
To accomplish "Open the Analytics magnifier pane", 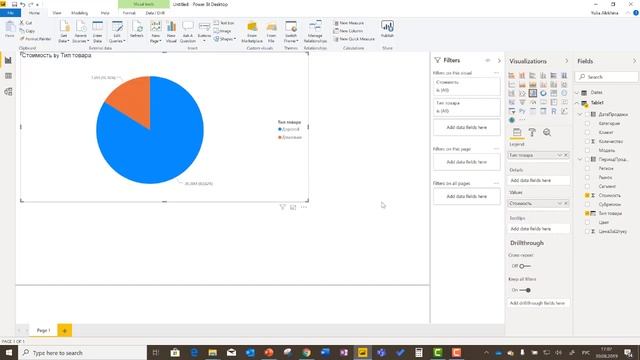I will [547, 132].
